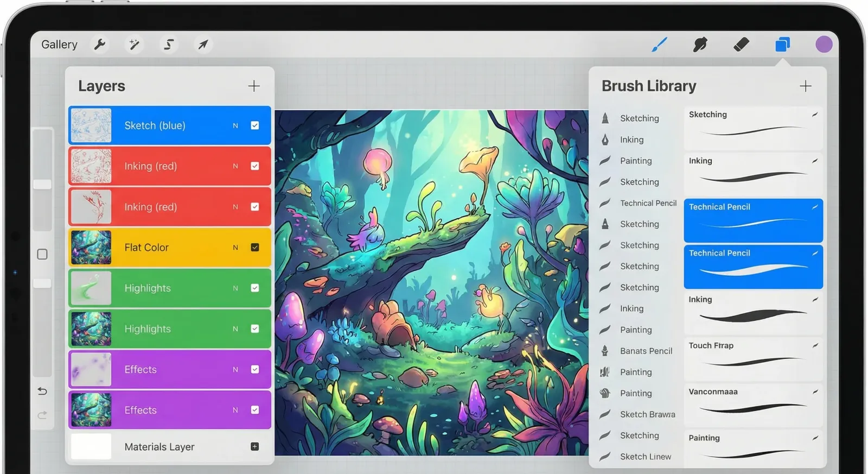The width and height of the screenshot is (868, 474).
Task: Select the Paint brush tool
Action: pyautogui.click(x=659, y=45)
